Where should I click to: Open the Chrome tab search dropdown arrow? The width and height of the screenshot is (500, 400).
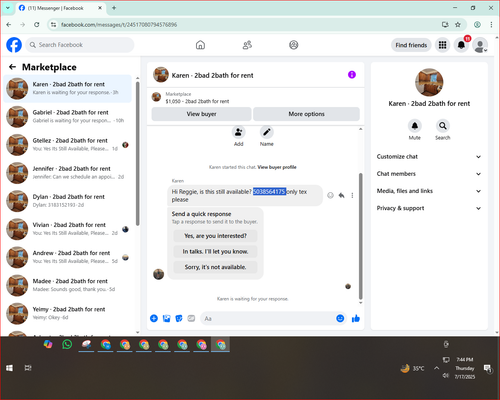coord(8,8)
